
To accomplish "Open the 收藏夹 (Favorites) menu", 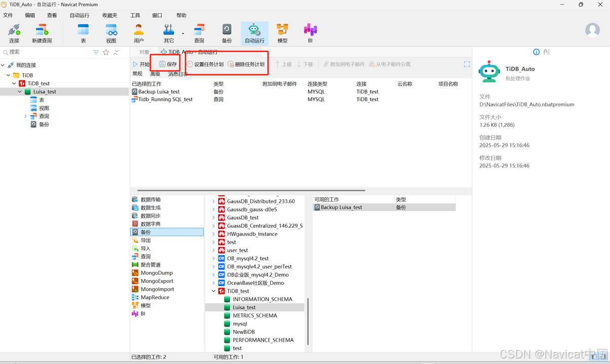I will coord(109,15).
